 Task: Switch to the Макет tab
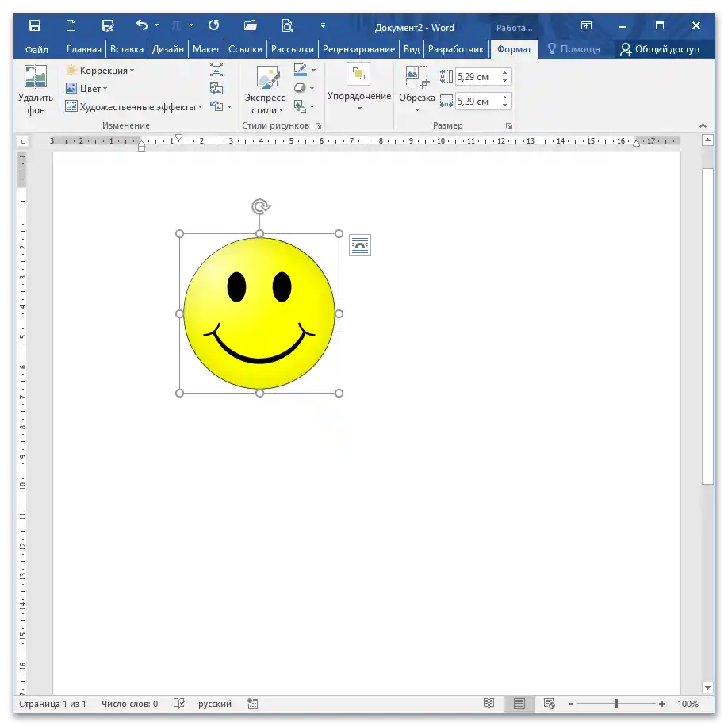pos(206,49)
